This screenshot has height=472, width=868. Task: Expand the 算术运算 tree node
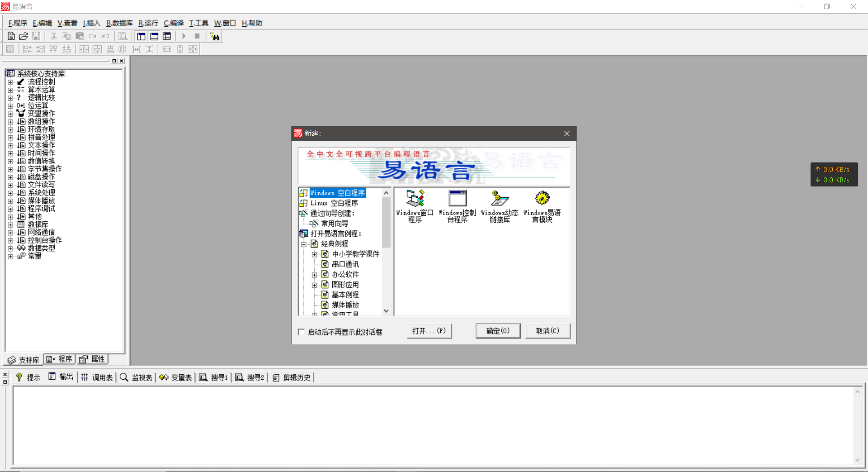10,90
